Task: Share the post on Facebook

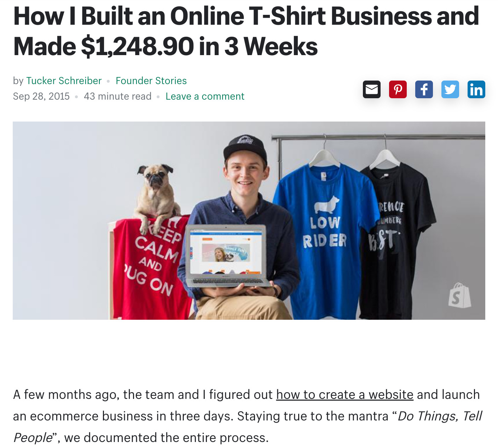Action: tap(424, 89)
